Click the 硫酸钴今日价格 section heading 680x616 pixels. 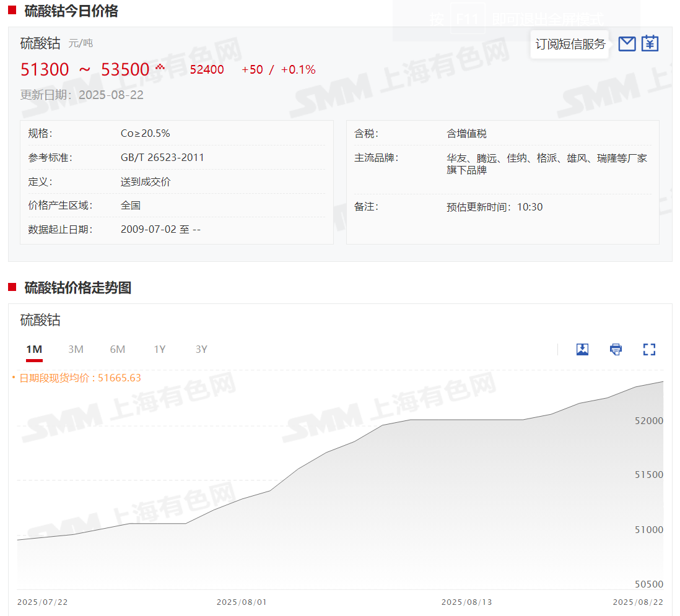[x=71, y=11]
